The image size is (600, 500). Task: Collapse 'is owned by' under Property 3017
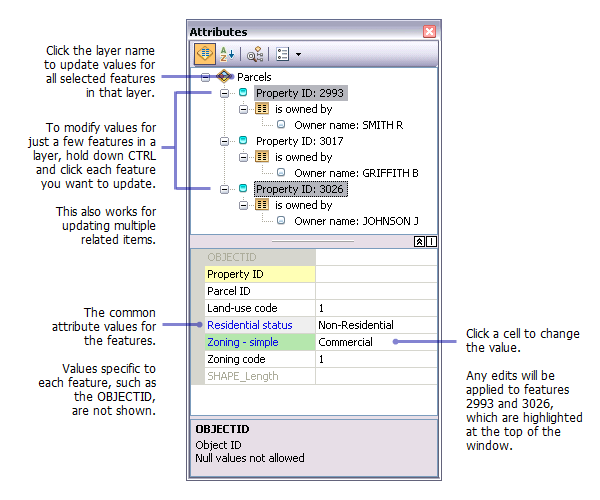(243, 157)
